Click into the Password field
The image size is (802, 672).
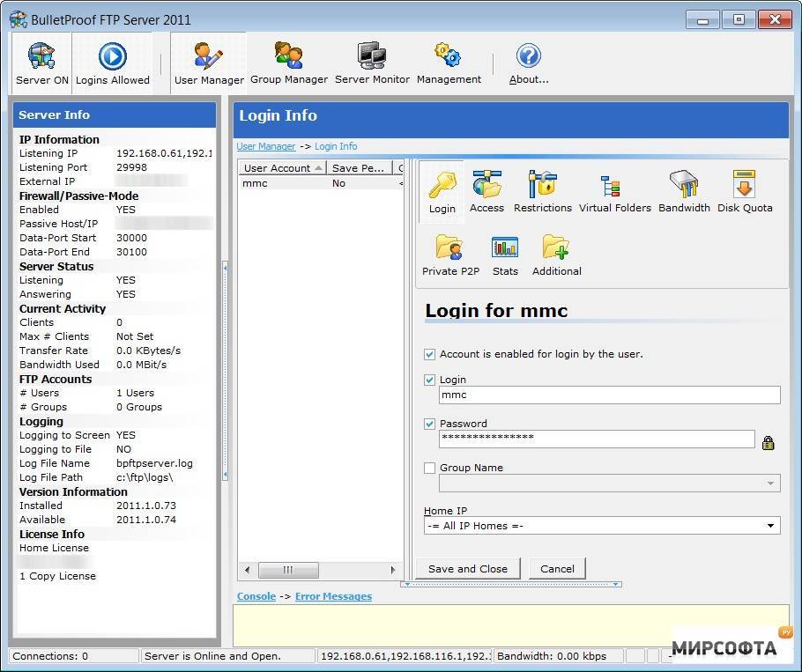pos(597,439)
